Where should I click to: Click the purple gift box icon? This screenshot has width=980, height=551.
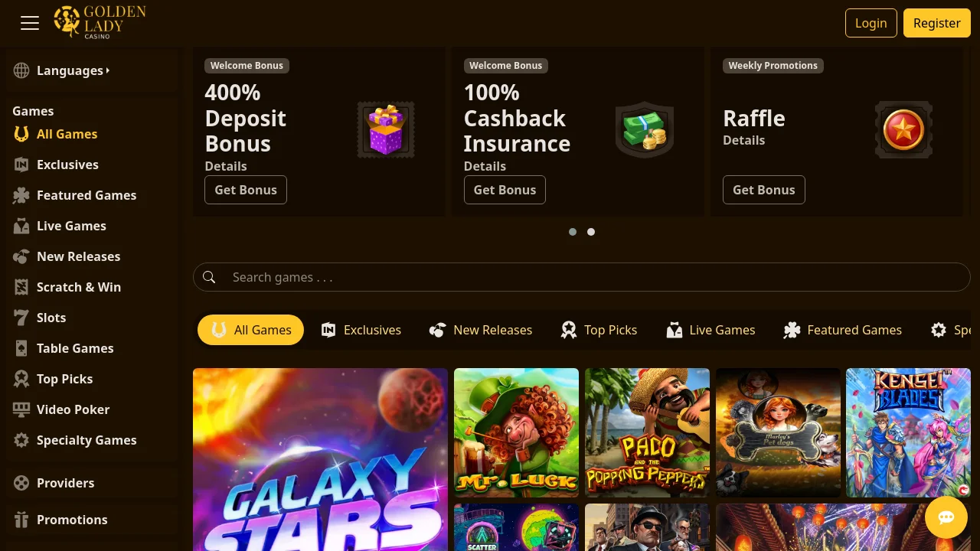click(x=386, y=130)
